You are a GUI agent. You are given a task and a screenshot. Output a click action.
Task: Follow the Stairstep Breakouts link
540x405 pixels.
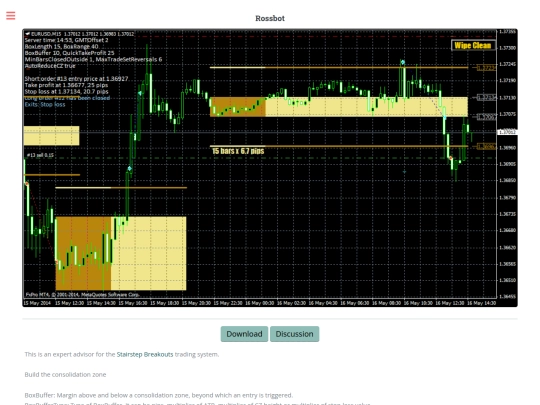click(145, 354)
